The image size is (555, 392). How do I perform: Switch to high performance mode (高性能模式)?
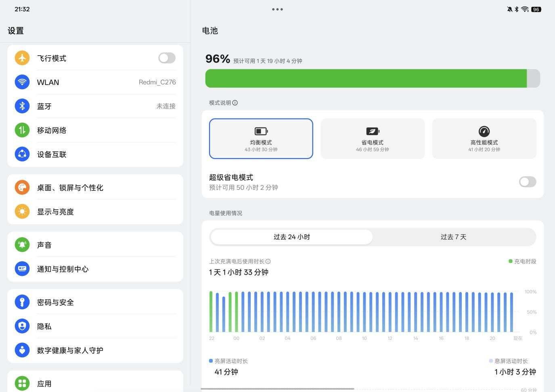coord(484,139)
